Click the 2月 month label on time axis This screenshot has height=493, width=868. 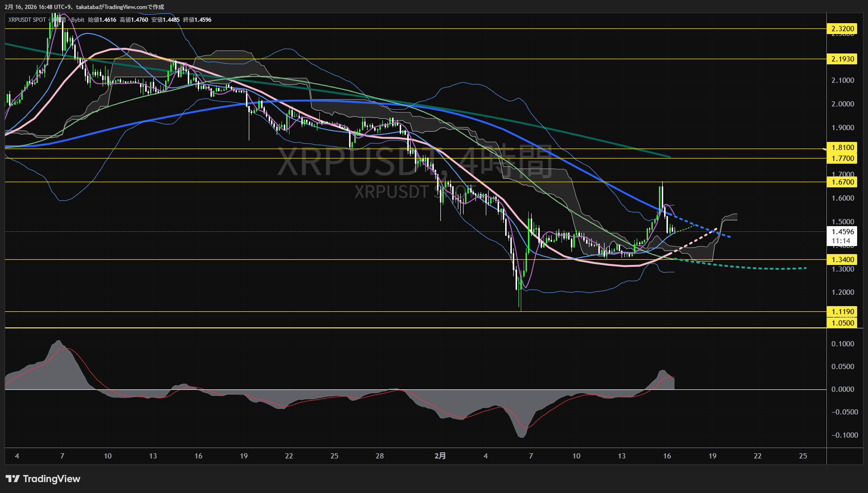pyautogui.click(x=440, y=456)
